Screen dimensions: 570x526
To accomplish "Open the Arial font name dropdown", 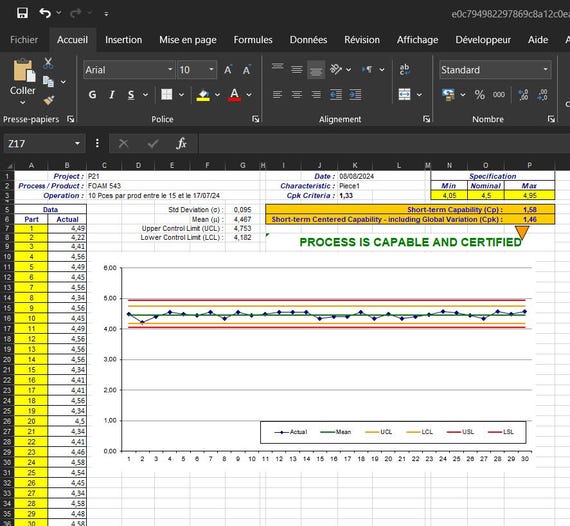I will coord(170,69).
